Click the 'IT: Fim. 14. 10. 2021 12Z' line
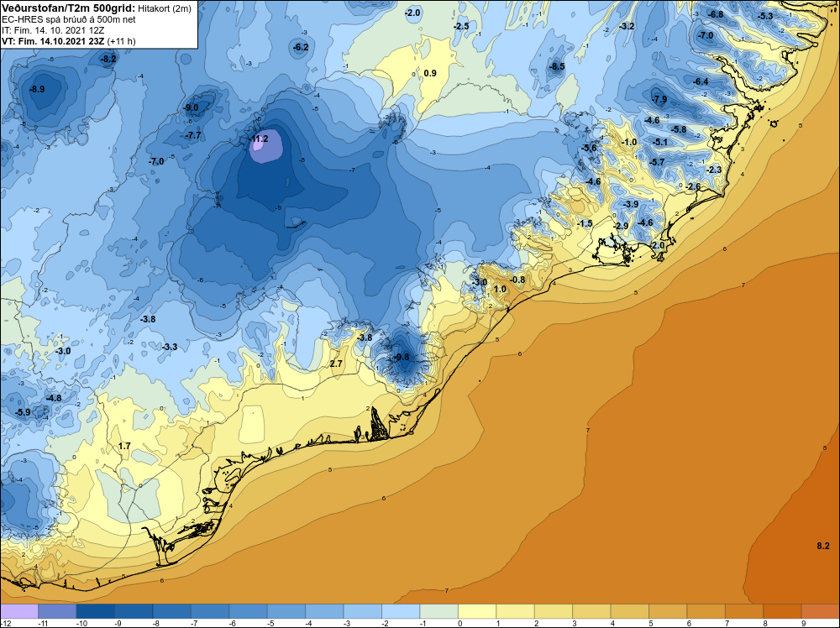840x628 pixels. coord(53,30)
